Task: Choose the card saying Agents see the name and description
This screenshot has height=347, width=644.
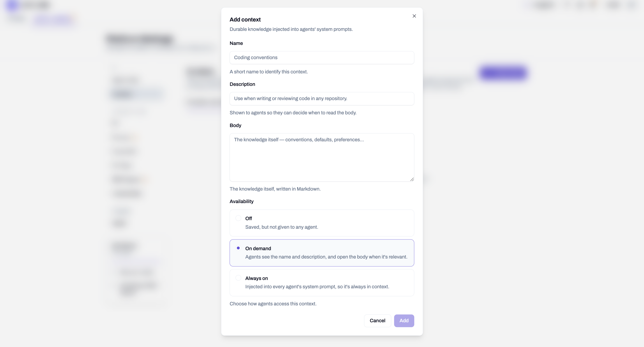Action: 322,253
